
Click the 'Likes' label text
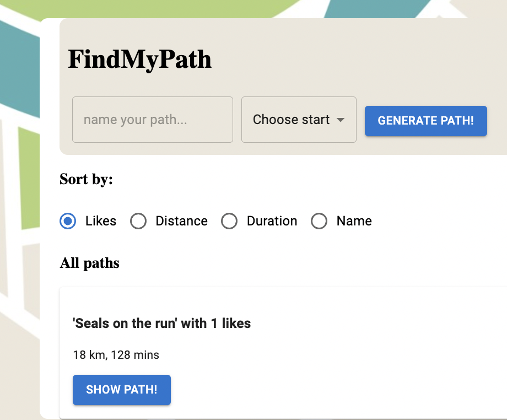coord(101,221)
